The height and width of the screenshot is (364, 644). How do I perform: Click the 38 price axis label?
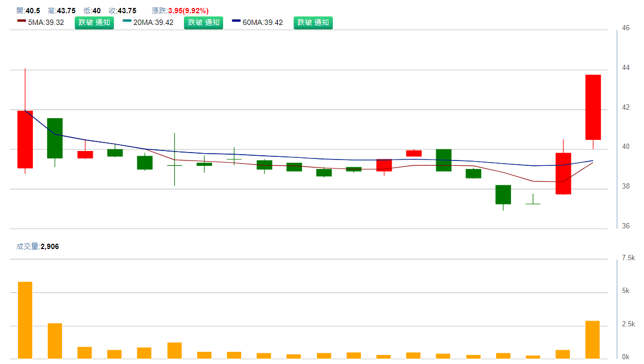point(625,186)
